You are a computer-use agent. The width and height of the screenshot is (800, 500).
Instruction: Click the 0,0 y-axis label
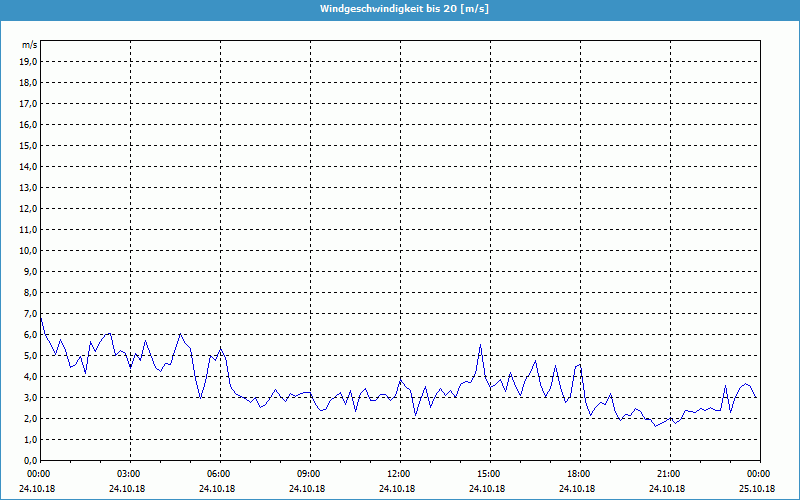[29, 460]
